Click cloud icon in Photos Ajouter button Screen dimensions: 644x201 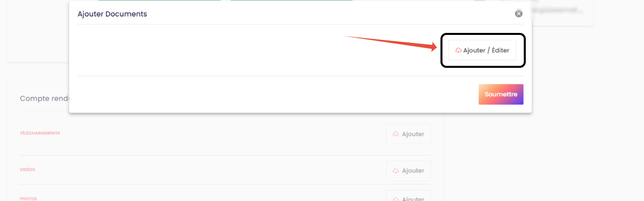pyautogui.click(x=396, y=199)
